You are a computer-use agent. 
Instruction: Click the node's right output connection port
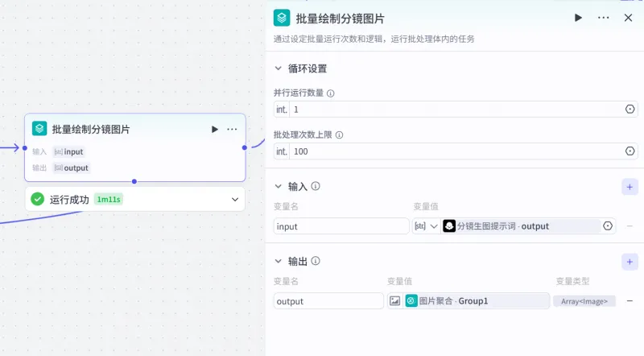(245, 147)
